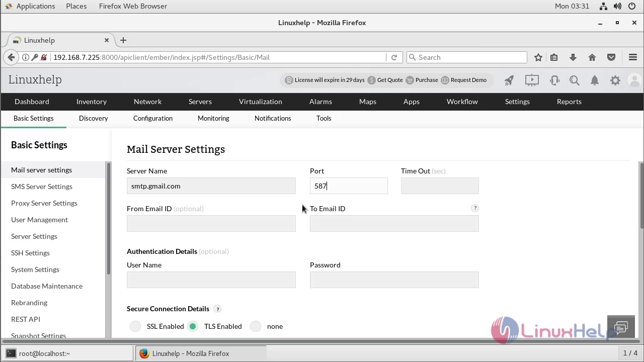Open a new tab with plus button
The image size is (644, 362).
[x=123, y=40]
